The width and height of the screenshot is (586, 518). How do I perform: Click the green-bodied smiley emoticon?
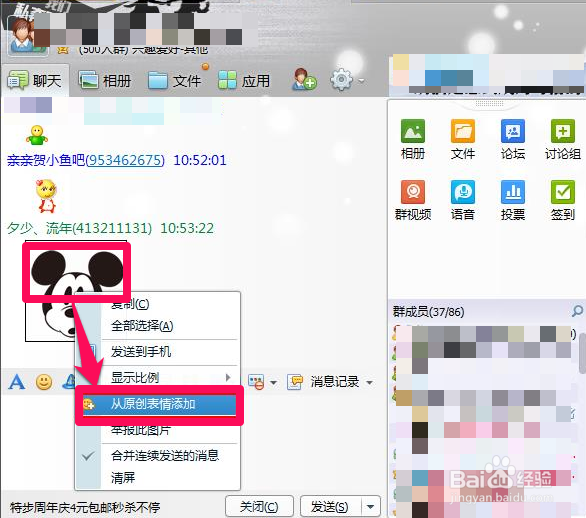(37, 135)
